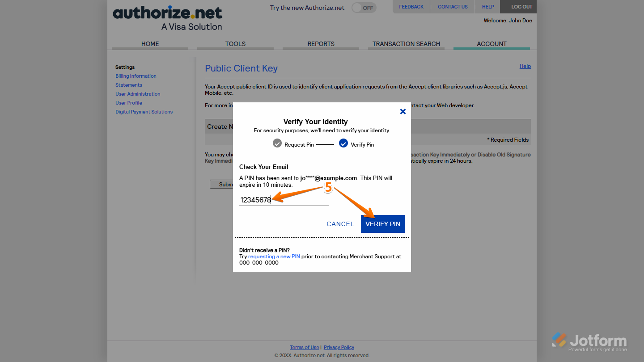Click the requesting a new PIN link
Viewport: 644px width, 362px height.
274,256
